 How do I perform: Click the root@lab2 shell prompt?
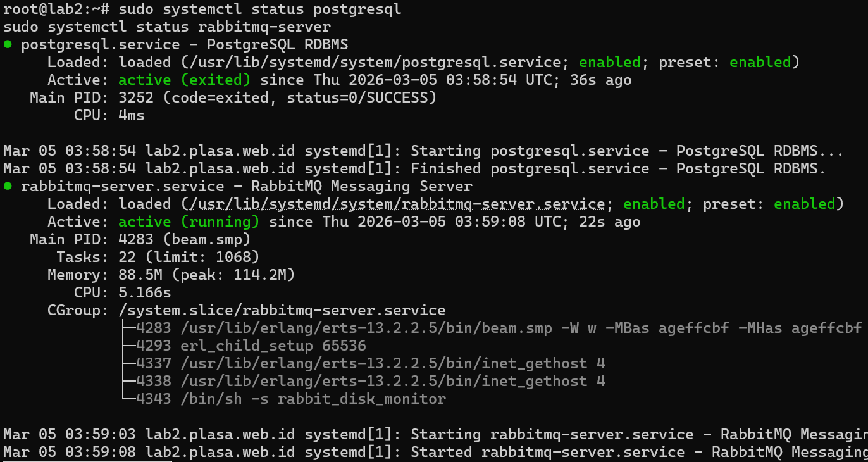[x=56, y=9]
